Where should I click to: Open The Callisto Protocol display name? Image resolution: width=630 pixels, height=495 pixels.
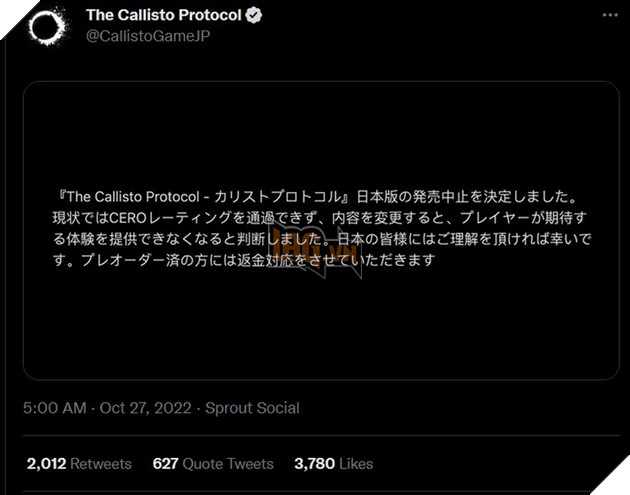tap(164, 15)
